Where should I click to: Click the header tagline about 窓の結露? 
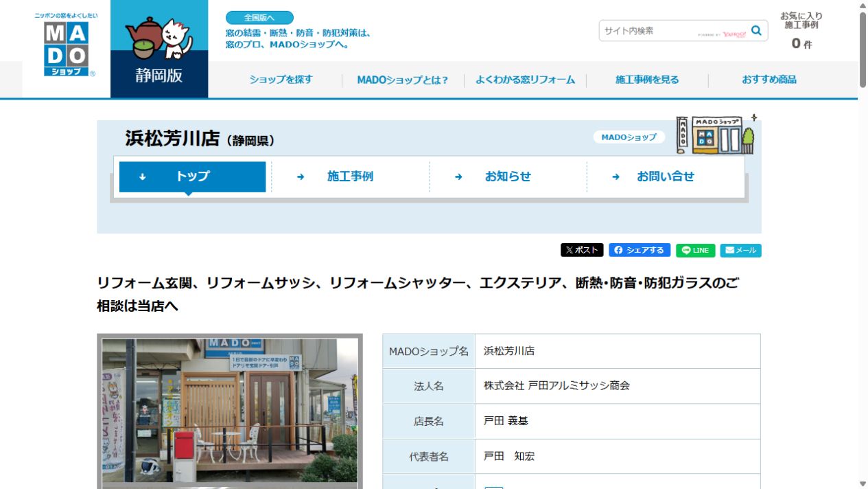point(298,38)
